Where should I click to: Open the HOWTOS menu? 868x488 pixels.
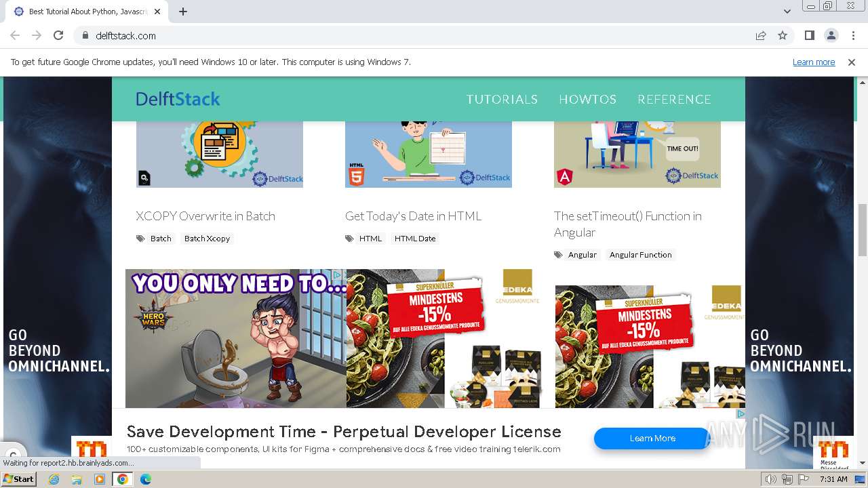click(x=587, y=99)
